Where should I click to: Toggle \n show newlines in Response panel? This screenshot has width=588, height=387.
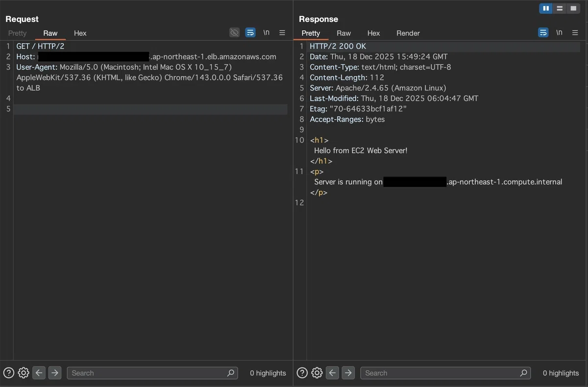(x=559, y=32)
